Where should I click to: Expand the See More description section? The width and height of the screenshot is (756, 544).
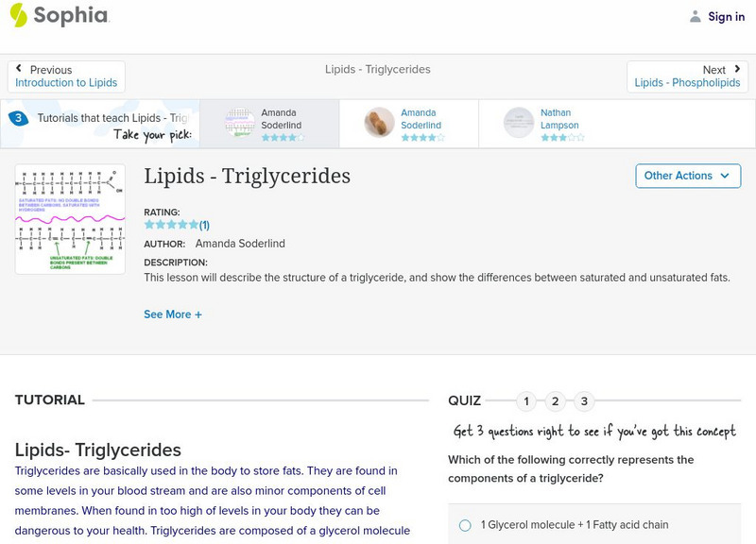[x=173, y=314]
